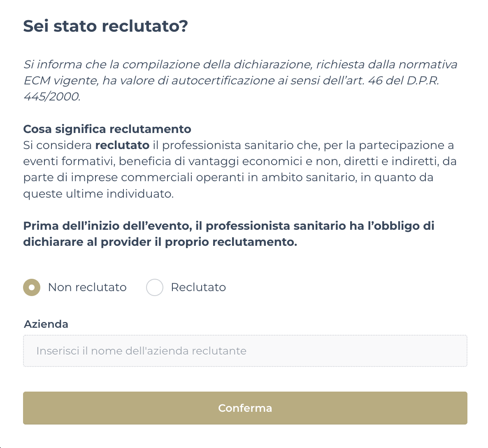Focus the recruiting company name input field
The height and width of the screenshot is (448, 488).
coord(245,351)
